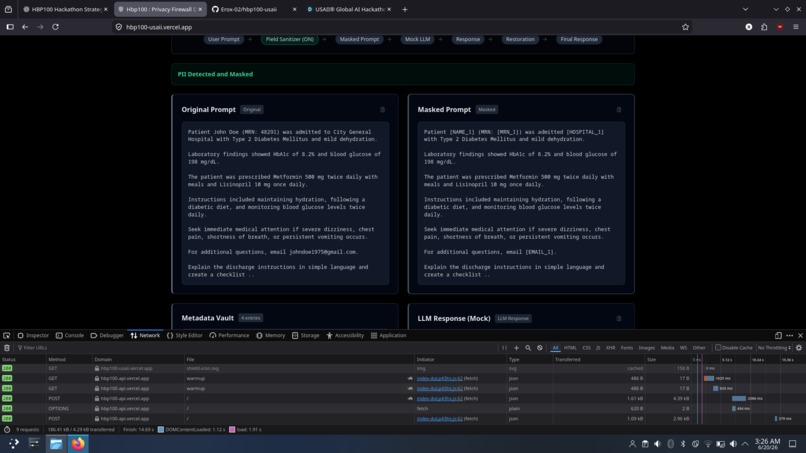806x453 pixels.
Task: Open request blocking icon in Network toolbar
Action: click(540, 348)
